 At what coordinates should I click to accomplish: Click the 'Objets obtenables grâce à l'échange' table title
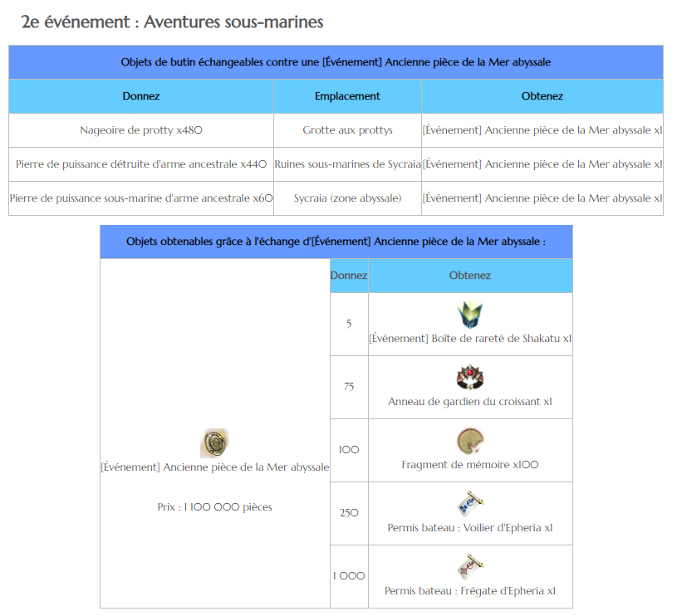pos(336,242)
